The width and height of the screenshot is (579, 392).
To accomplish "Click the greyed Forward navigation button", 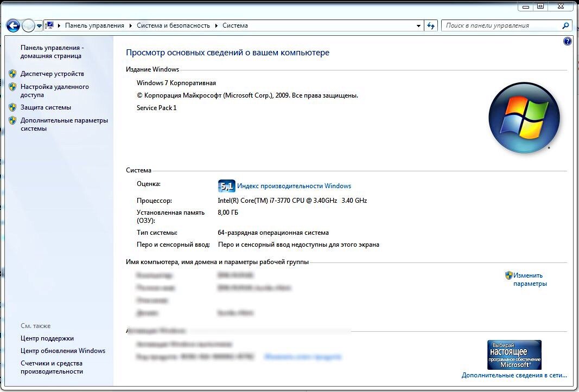I will click(x=28, y=25).
